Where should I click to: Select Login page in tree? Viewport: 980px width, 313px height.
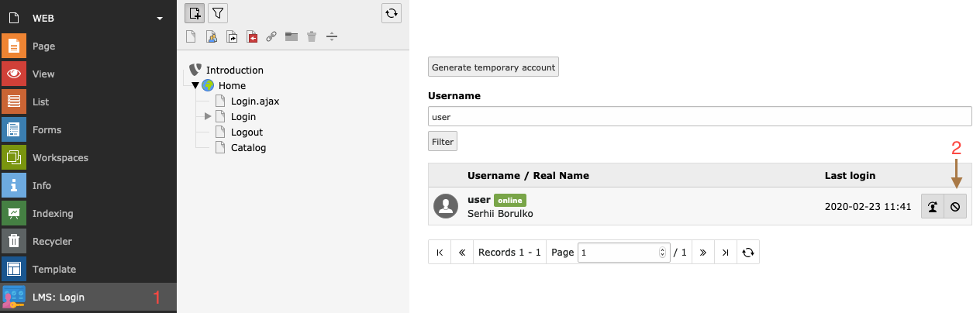tap(243, 116)
